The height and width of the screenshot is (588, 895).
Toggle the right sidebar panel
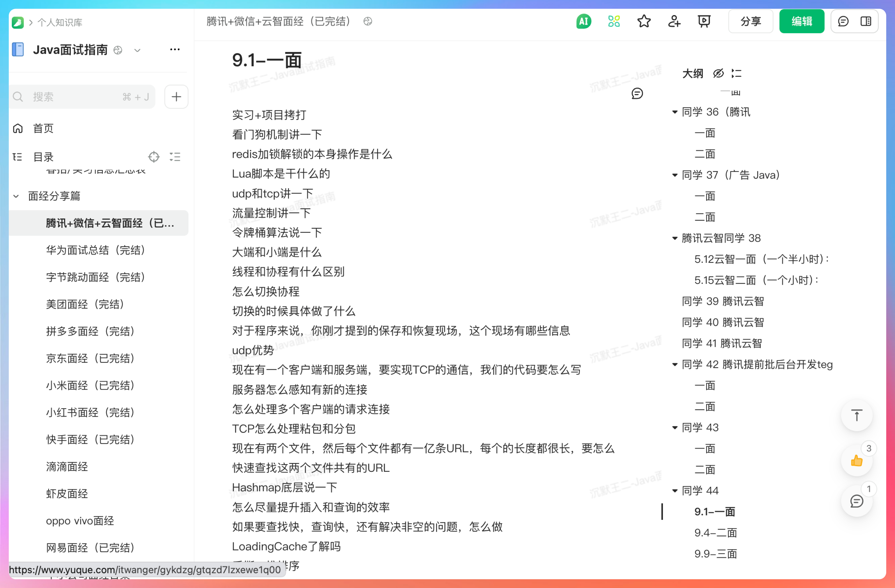point(866,21)
